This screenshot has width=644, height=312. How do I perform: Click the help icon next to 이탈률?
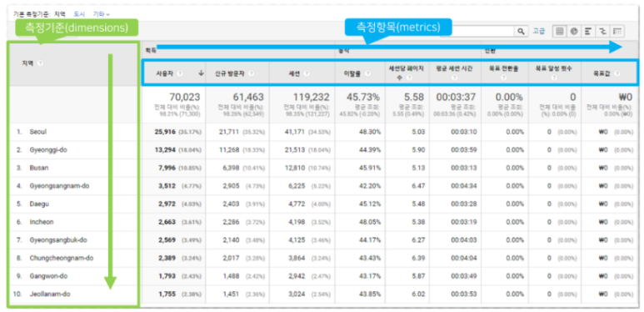point(367,73)
